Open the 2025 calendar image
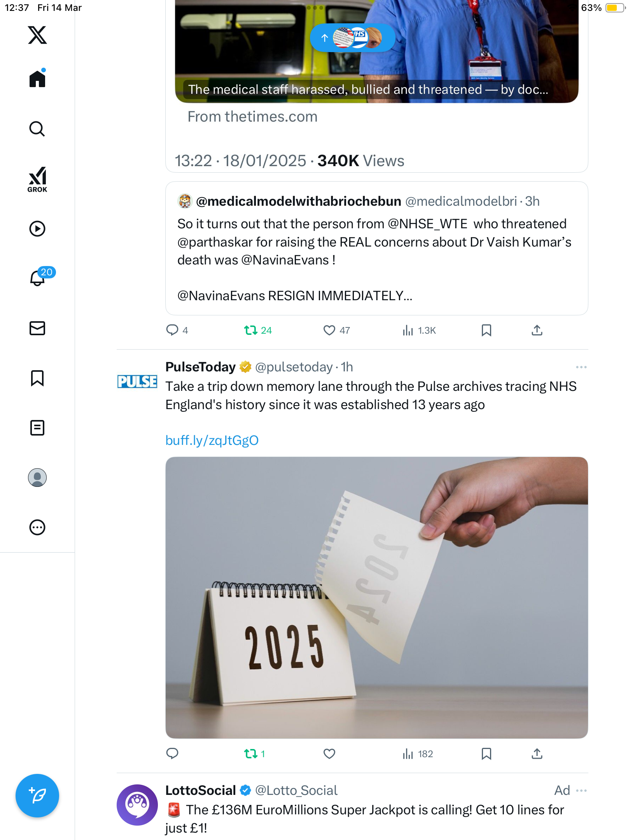This screenshot has height=840, width=630. click(x=376, y=597)
